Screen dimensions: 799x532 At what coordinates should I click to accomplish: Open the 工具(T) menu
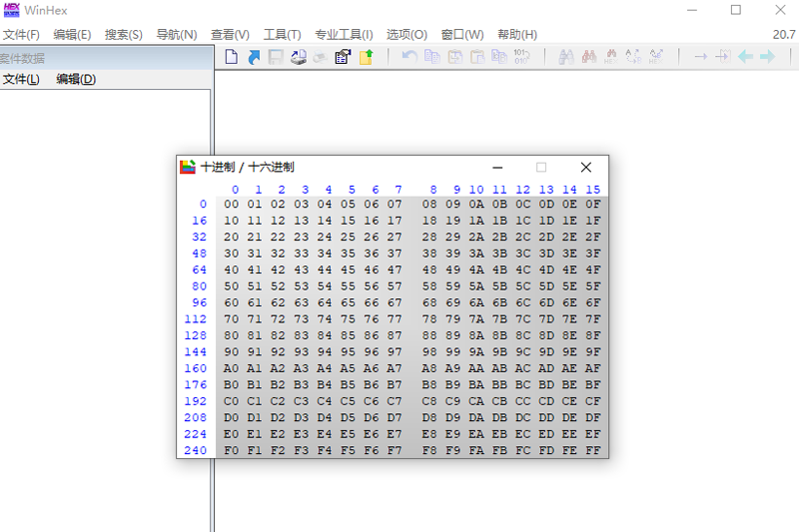coord(283,35)
